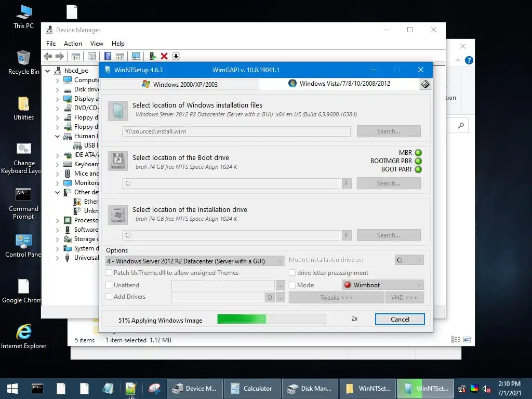532x399 pixels.
Task: Click the large icons view toggle in Explorer status bar
Action: [467, 340]
